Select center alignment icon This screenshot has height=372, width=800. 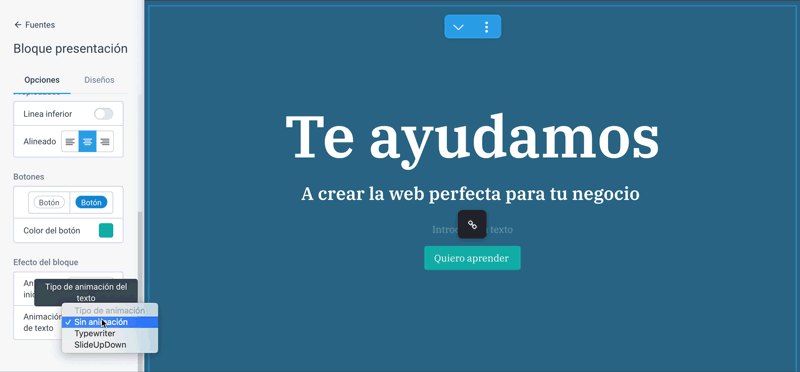click(87, 141)
